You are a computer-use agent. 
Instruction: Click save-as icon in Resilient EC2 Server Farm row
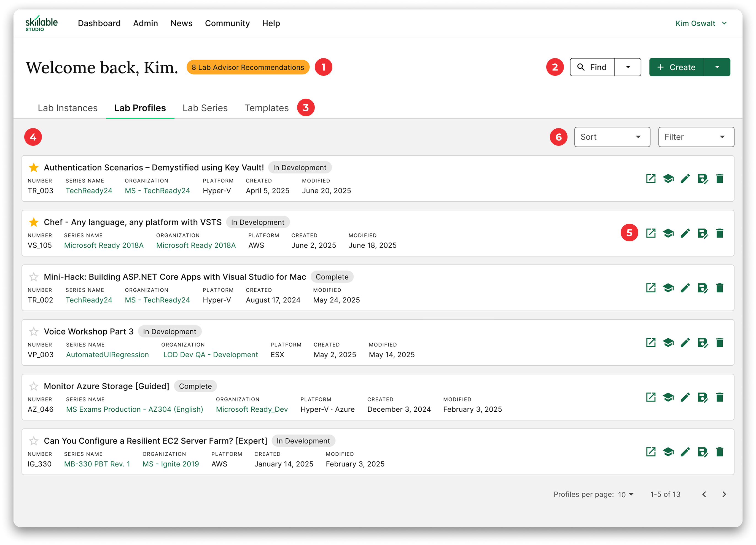click(703, 452)
